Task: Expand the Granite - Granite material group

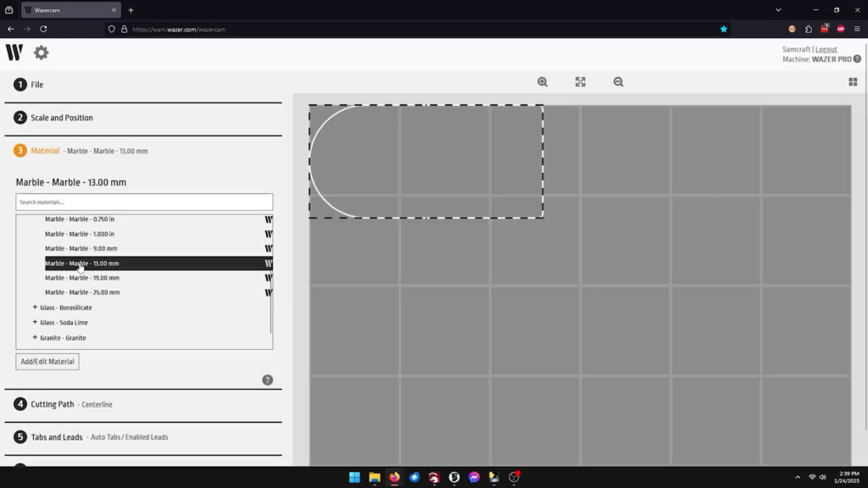Action: [x=35, y=337]
